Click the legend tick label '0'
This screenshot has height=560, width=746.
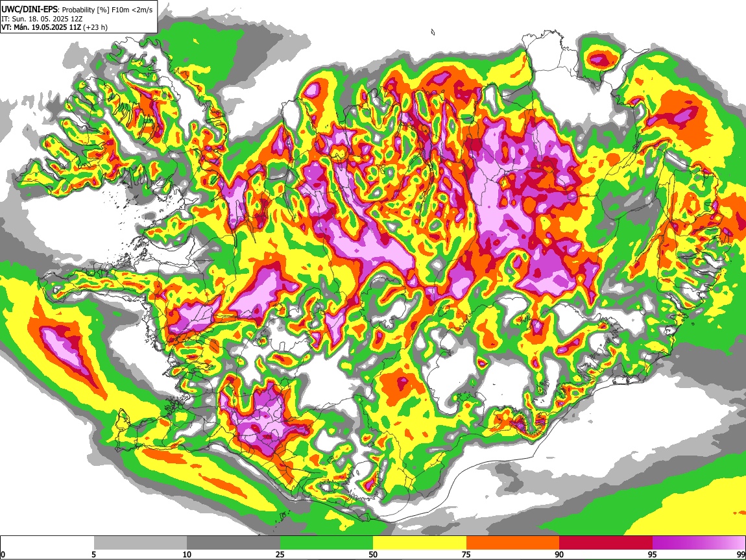3,555
